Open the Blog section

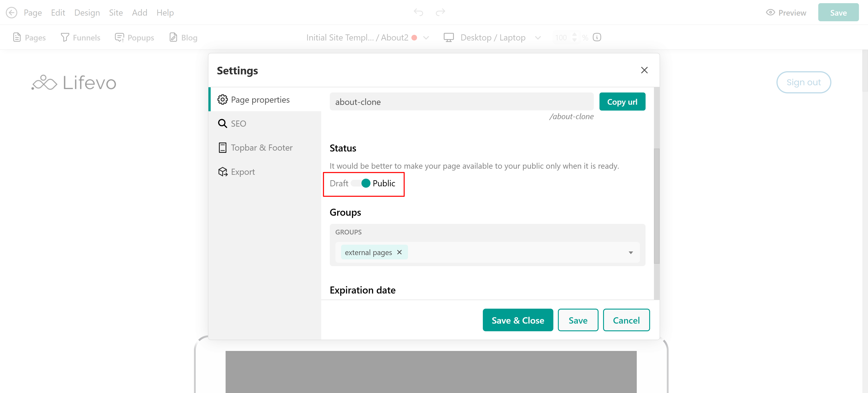click(x=183, y=37)
